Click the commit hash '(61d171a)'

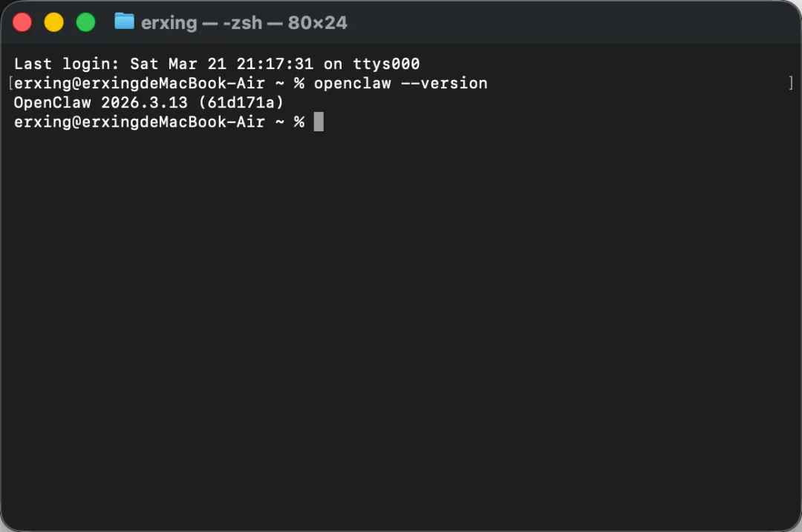click(241, 102)
